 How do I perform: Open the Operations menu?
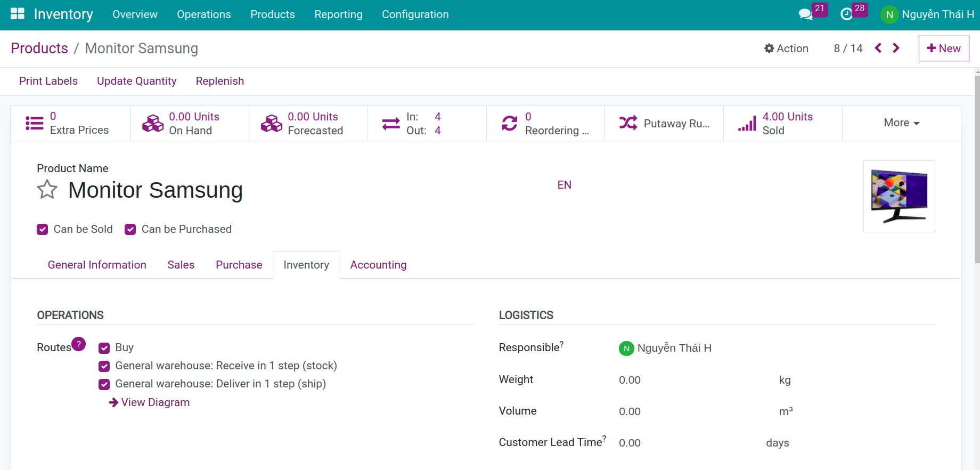click(x=204, y=14)
